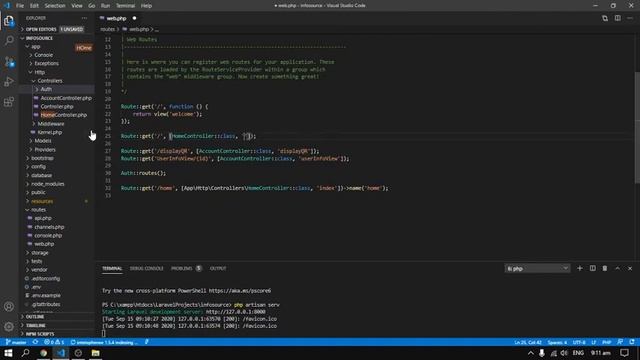Open the .env.example file
640x360 pixels.
[x=46, y=296]
